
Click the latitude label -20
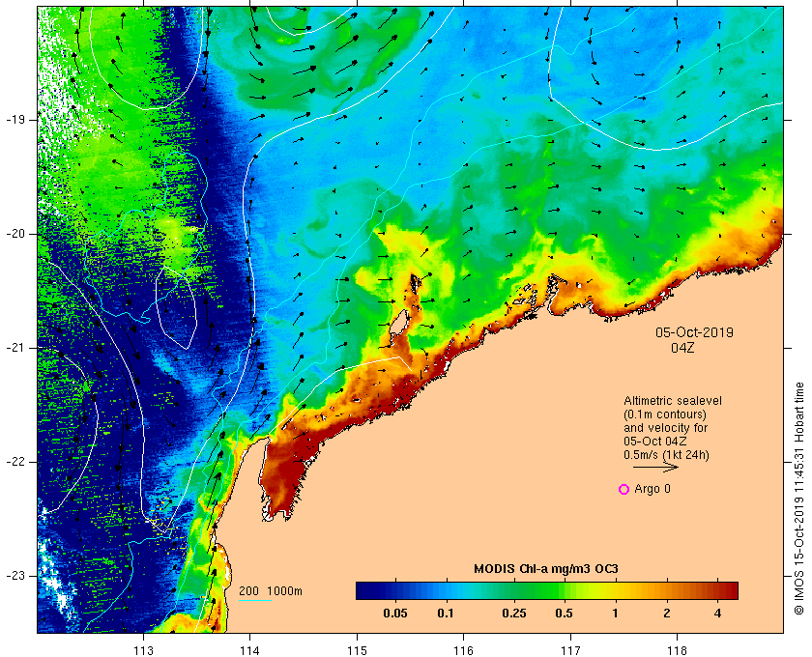(x=15, y=234)
